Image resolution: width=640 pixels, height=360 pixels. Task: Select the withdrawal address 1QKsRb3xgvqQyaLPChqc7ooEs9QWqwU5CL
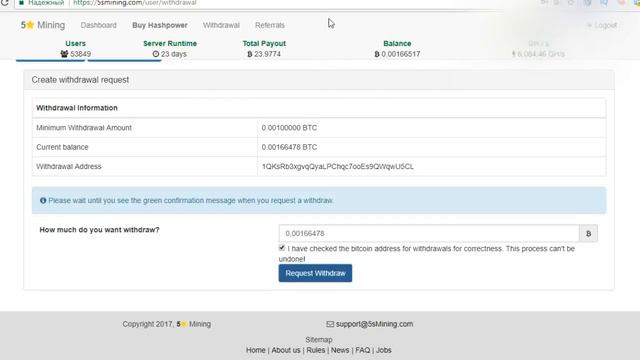[x=338, y=167]
